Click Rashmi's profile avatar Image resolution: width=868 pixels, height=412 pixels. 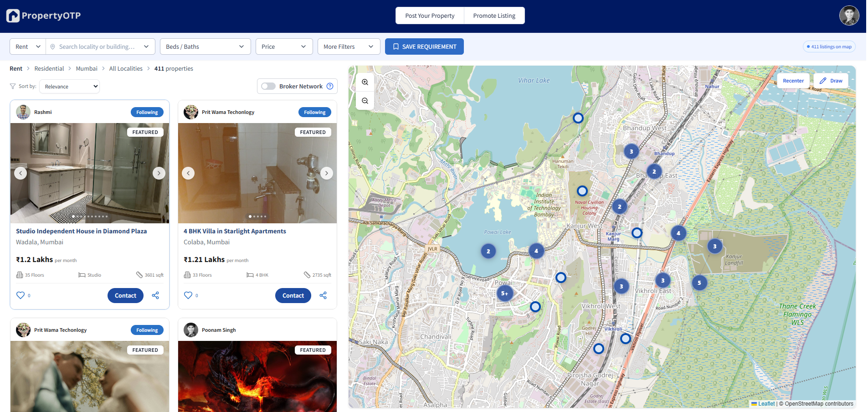pyautogui.click(x=23, y=112)
